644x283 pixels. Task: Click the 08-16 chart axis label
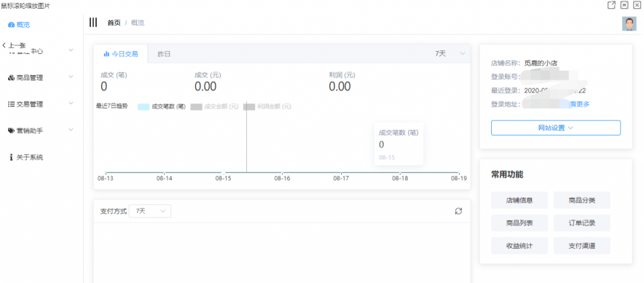point(282,179)
